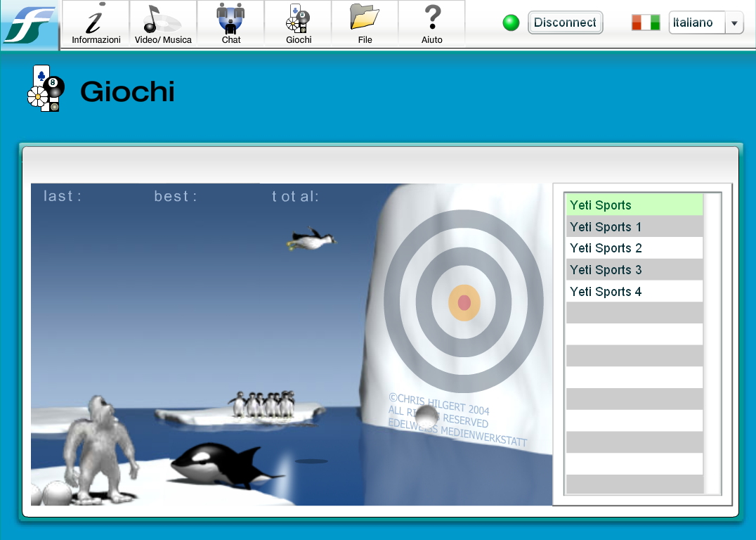The image size is (756, 540).
Task: Select Yeti Sports 1 in list
Action: [634, 226]
